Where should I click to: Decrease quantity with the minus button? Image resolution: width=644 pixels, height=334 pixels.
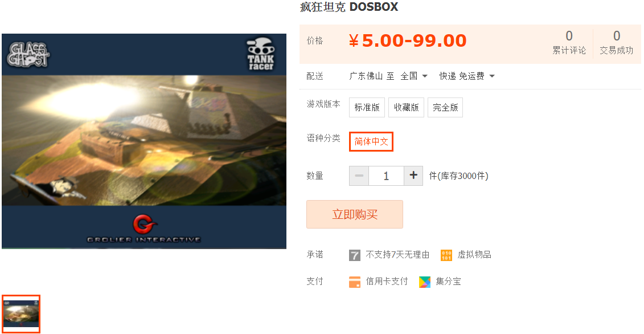point(359,176)
